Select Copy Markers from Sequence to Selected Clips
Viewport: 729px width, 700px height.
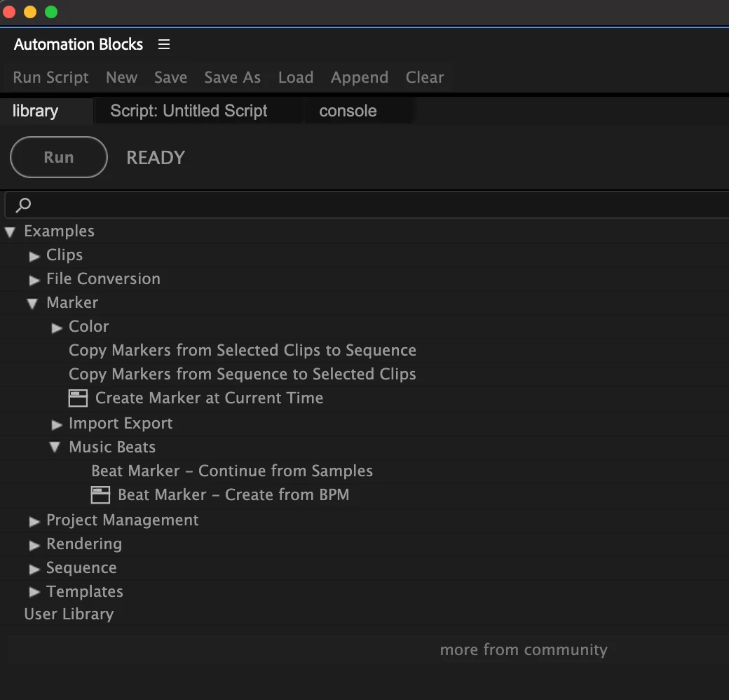pos(243,375)
